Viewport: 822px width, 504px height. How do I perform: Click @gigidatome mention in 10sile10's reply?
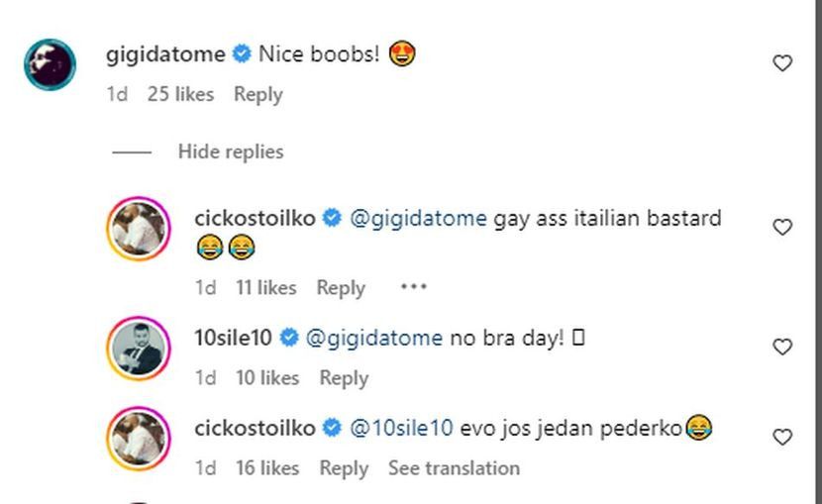374,338
